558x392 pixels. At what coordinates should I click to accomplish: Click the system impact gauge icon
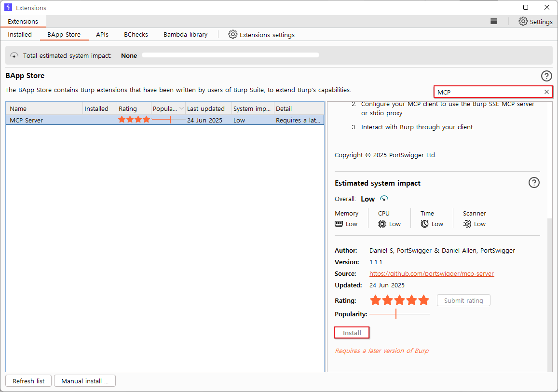tap(14, 55)
